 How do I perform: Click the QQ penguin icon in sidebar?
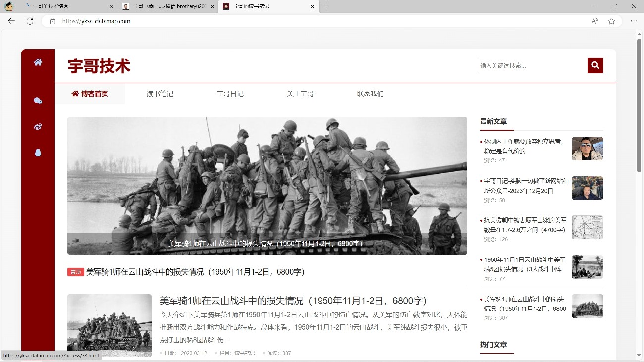pyautogui.click(x=38, y=153)
